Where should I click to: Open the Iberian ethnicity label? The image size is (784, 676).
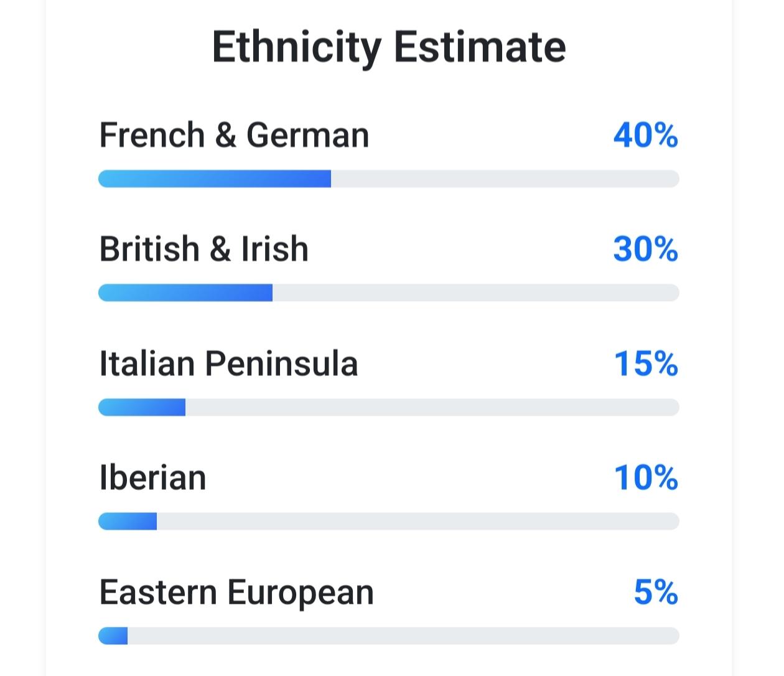pos(152,478)
